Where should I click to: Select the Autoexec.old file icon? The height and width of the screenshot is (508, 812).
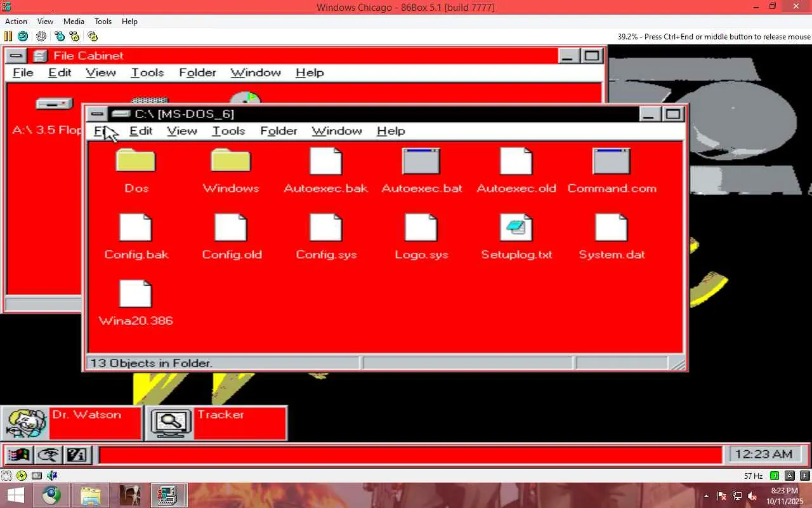pos(516,161)
